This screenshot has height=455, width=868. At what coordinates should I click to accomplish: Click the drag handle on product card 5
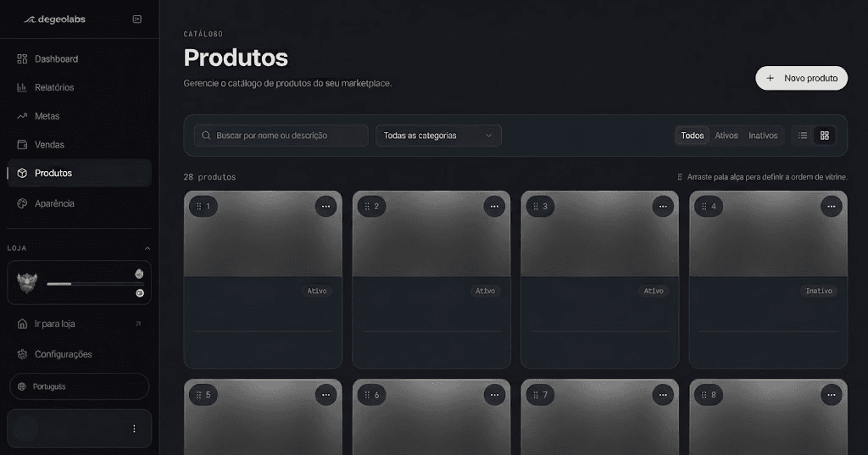click(x=198, y=395)
